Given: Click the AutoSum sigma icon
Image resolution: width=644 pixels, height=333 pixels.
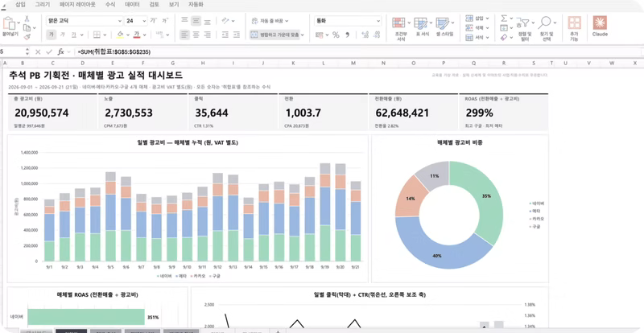Looking at the screenshot, I should [504, 18].
